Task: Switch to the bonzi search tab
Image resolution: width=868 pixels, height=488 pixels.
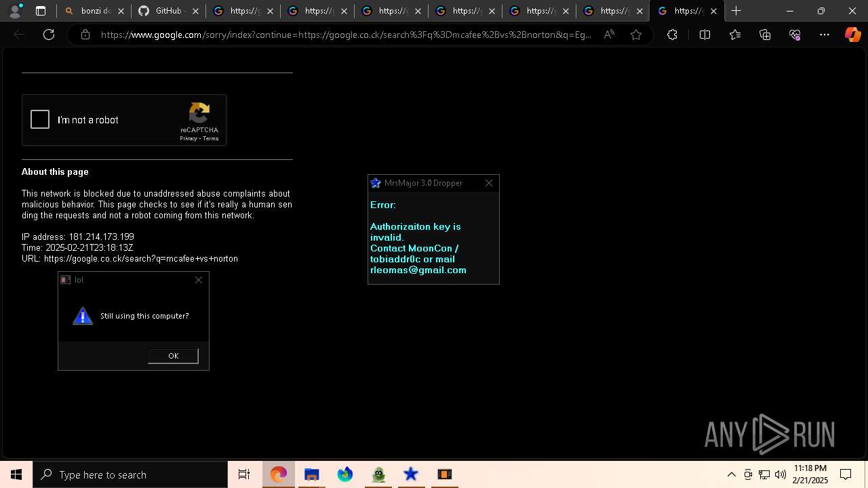Action: [x=94, y=11]
